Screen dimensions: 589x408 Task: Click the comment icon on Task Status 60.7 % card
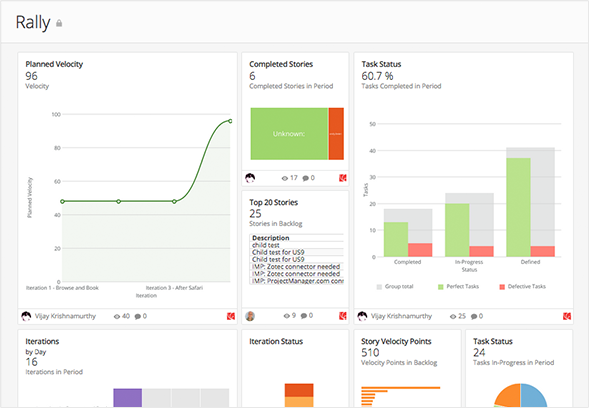pyautogui.click(x=474, y=317)
